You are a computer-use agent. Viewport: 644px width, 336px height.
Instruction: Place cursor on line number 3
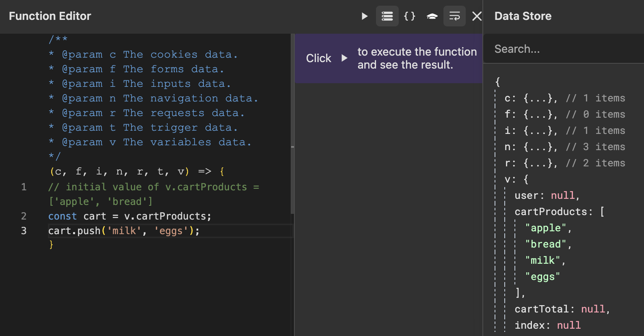(x=24, y=231)
